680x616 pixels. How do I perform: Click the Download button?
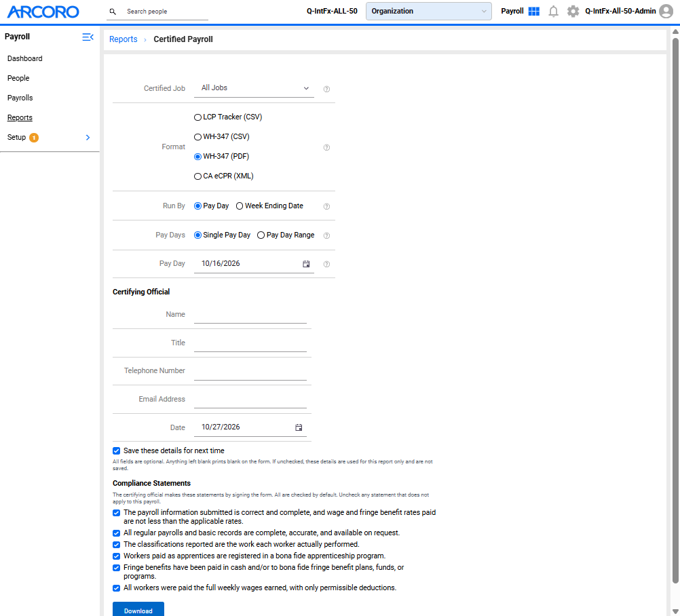point(138,610)
